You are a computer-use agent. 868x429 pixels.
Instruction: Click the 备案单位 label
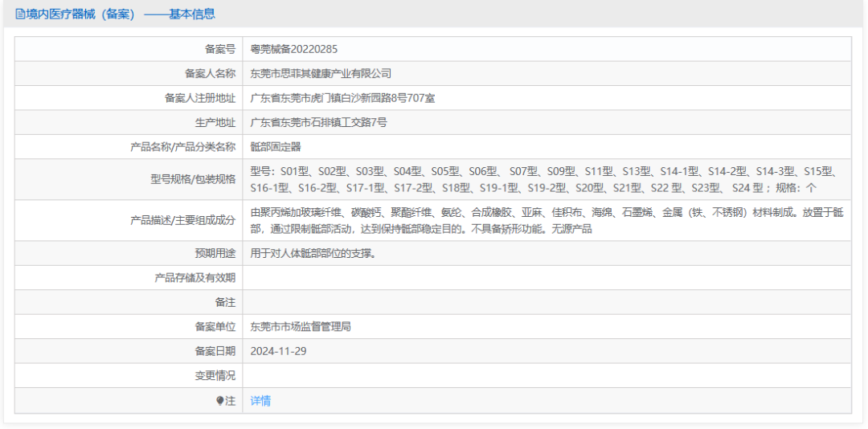coord(215,327)
